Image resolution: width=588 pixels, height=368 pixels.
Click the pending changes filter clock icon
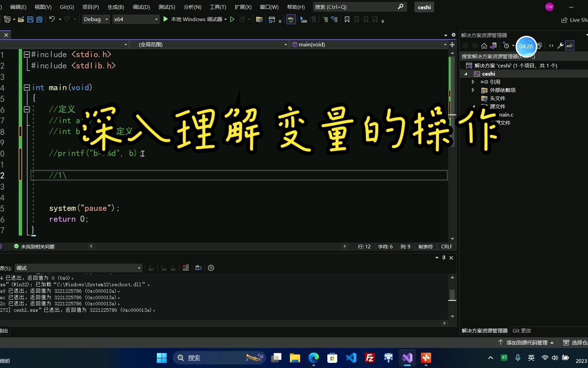pyautogui.click(x=506, y=46)
